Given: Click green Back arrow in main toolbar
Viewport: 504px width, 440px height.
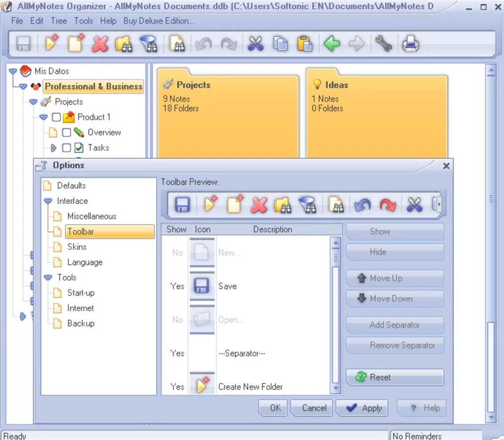Looking at the screenshot, I should click(332, 43).
